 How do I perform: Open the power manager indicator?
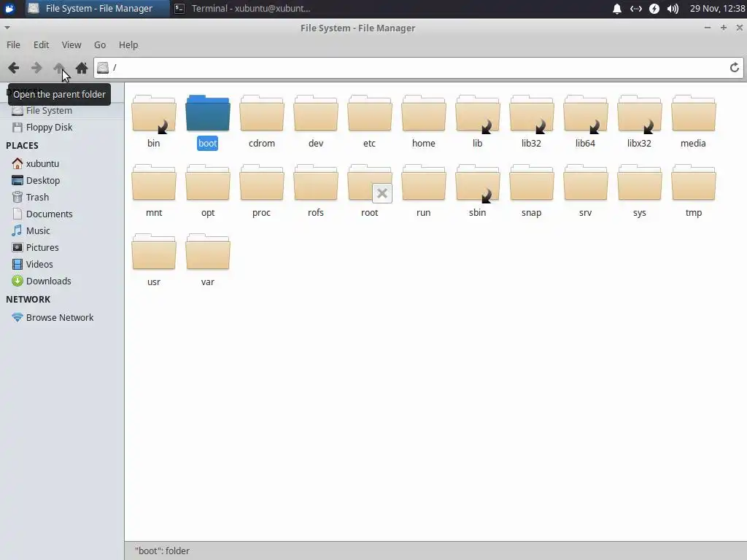(x=654, y=9)
